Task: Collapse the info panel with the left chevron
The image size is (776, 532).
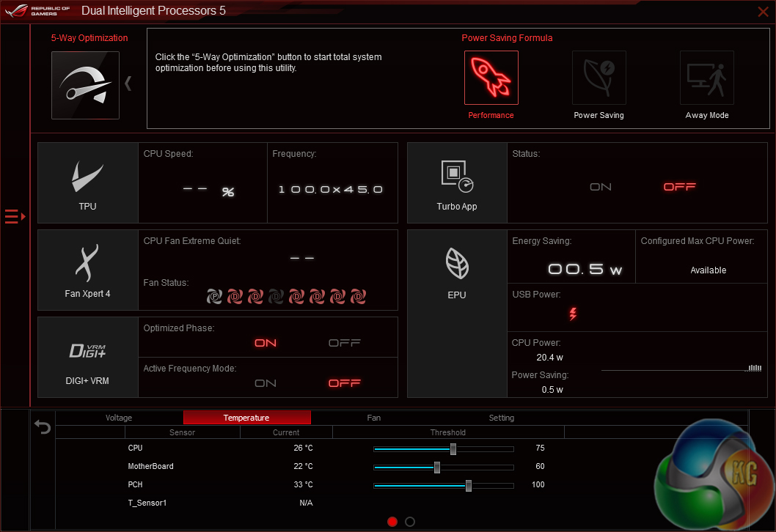Action: pos(128,83)
